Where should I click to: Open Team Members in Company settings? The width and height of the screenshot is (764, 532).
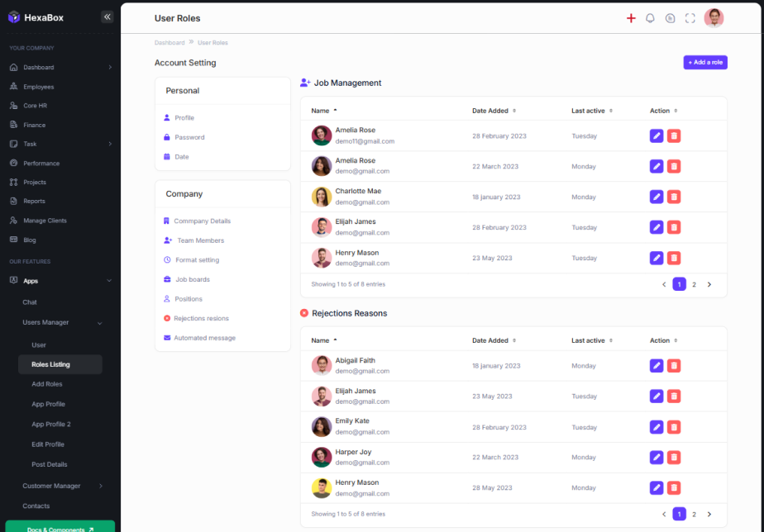point(200,240)
